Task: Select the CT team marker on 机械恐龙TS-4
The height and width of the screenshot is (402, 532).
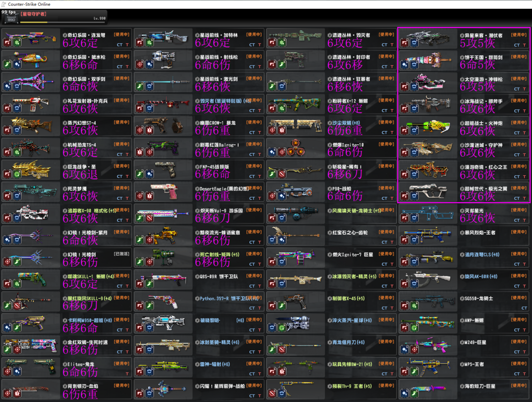Action: tap(120, 155)
